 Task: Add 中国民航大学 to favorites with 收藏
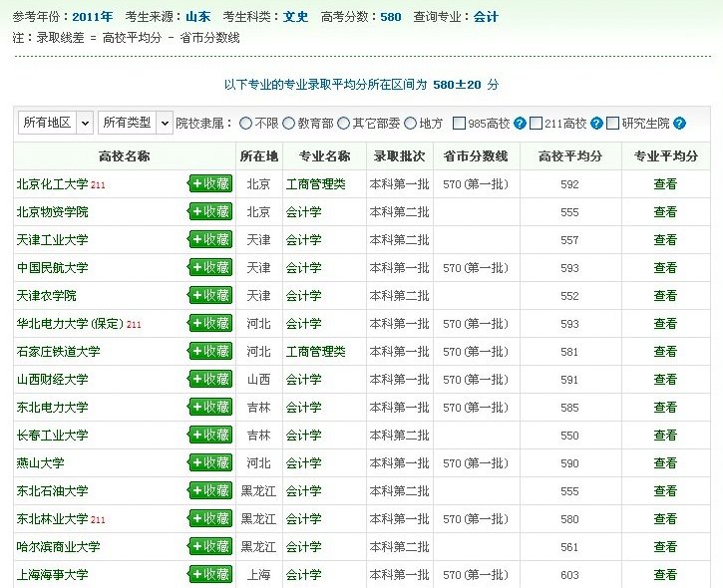[209, 267]
